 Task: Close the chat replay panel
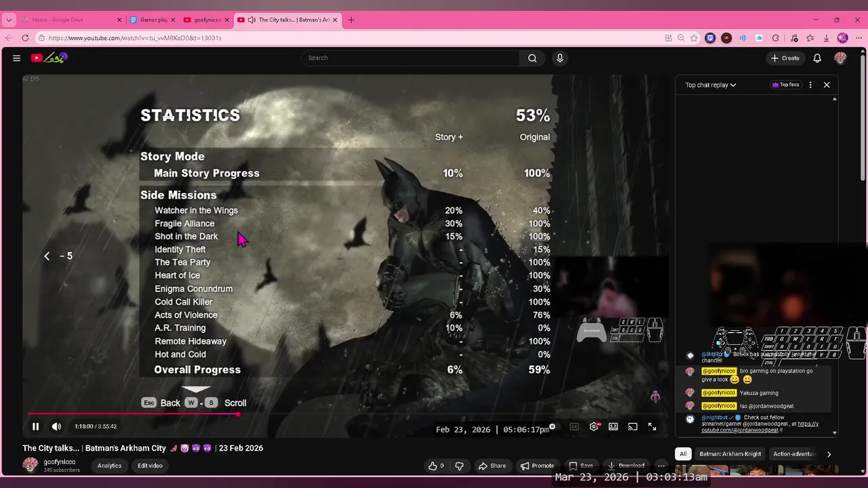pyautogui.click(x=827, y=85)
